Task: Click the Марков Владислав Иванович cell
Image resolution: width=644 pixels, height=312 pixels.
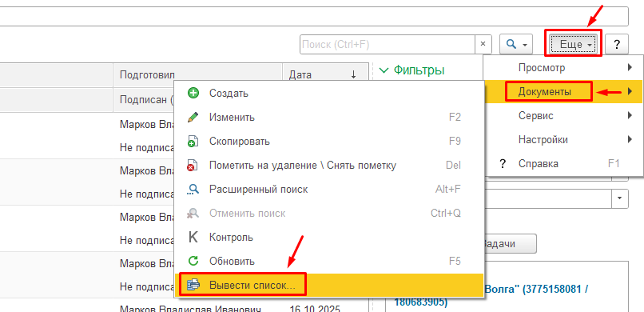Action: 191,309
